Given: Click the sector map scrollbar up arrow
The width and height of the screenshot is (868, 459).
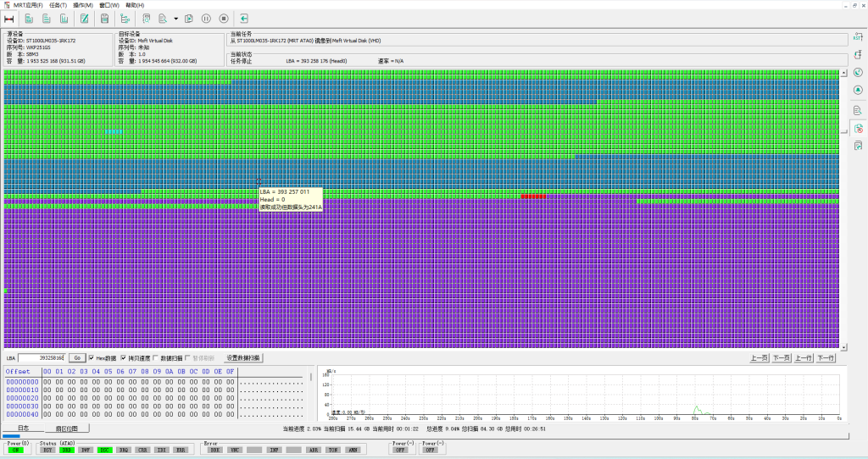Looking at the screenshot, I should (x=843, y=73).
